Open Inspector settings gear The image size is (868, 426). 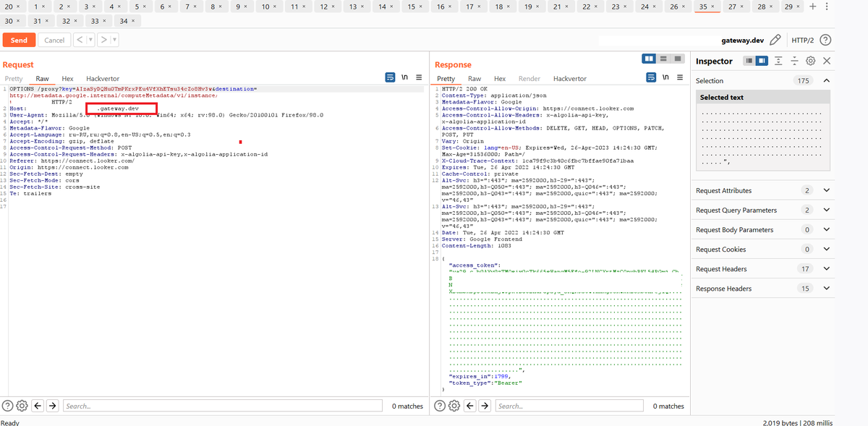tap(811, 61)
